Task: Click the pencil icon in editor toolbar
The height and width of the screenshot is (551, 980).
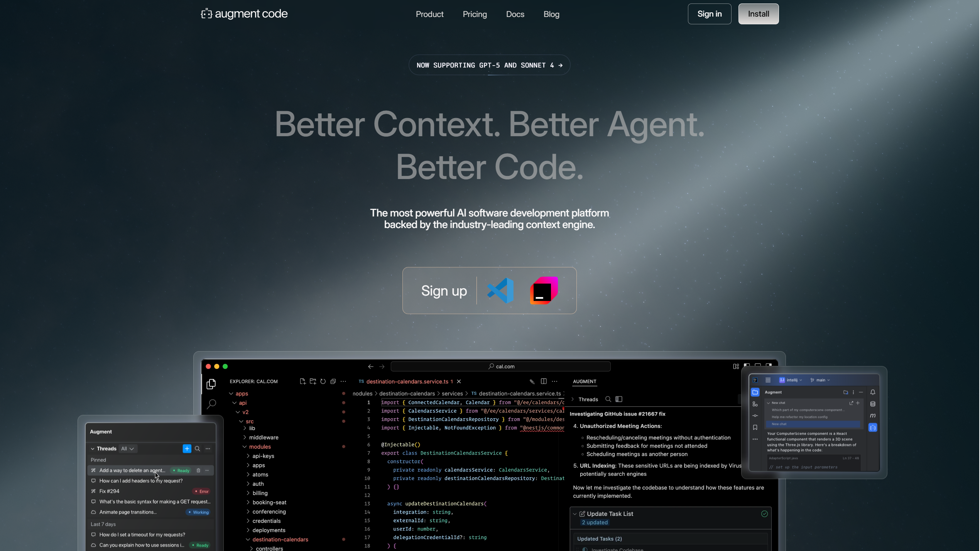Action: [532, 382]
